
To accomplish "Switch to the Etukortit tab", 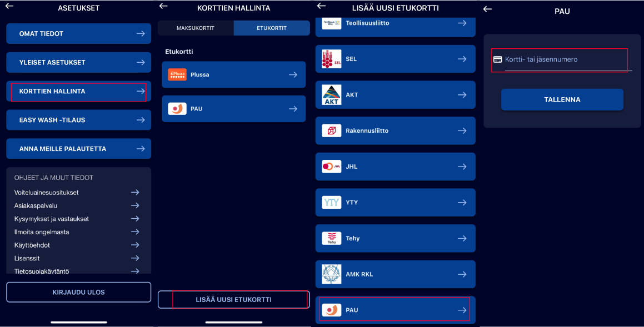I will pyautogui.click(x=272, y=28).
